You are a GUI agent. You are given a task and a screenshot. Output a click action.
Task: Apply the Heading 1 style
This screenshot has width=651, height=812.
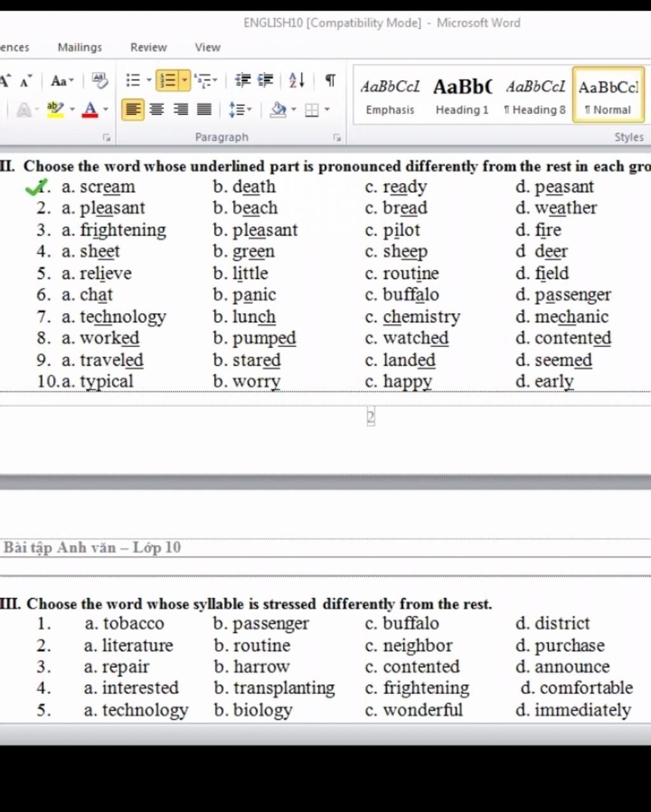point(462,95)
